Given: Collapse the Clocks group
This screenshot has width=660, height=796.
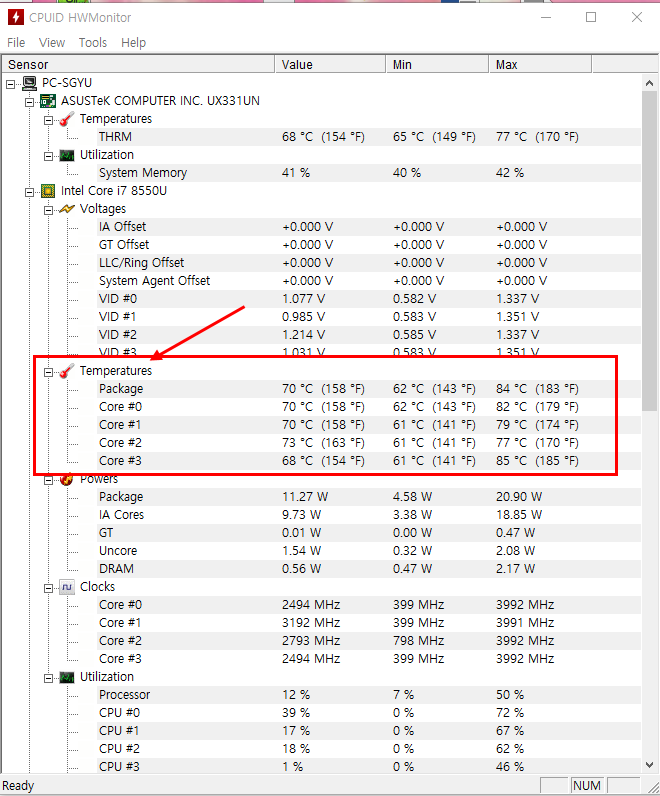Looking at the screenshot, I should click(x=48, y=588).
